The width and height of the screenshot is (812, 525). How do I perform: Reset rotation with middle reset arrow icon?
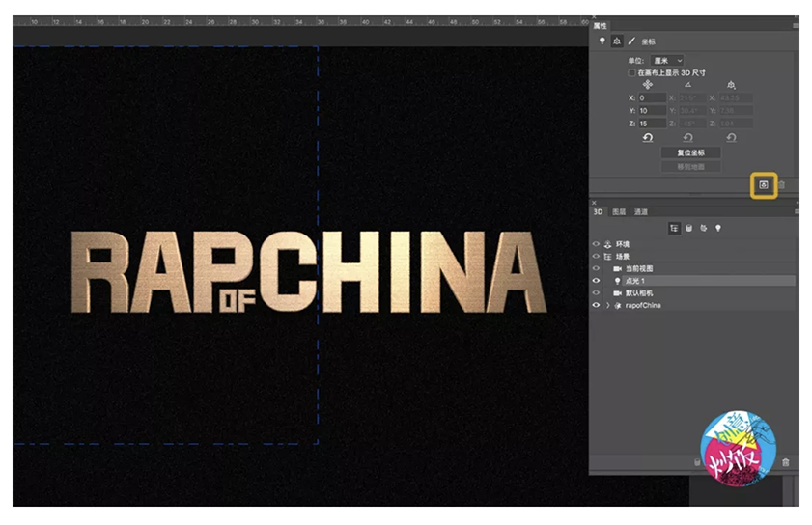687,138
